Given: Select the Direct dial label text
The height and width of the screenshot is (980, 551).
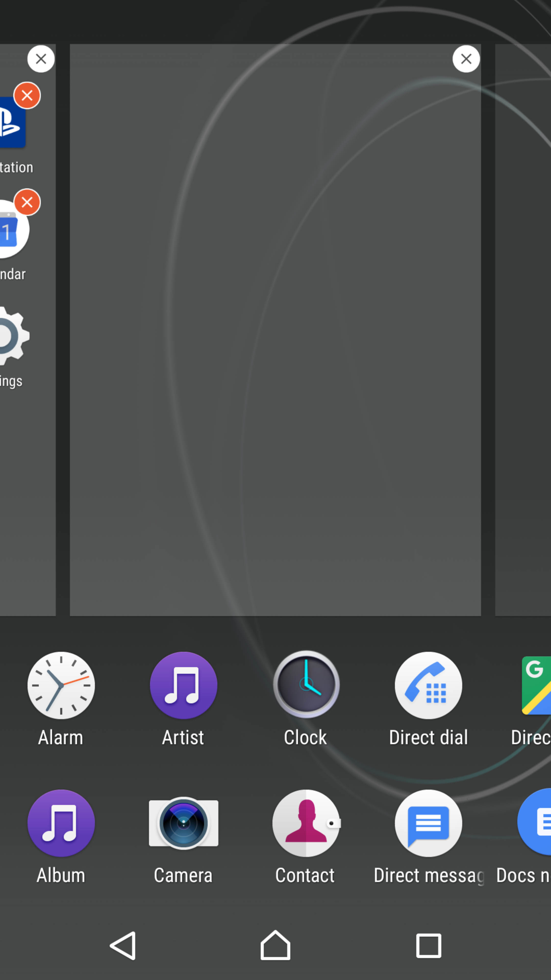Looking at the screenshot, I should coord(429,738).
